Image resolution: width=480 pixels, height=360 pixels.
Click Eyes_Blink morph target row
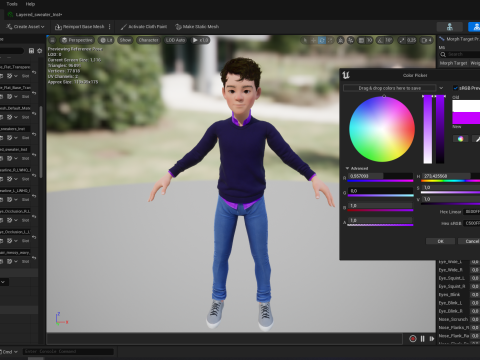(459, 295)
